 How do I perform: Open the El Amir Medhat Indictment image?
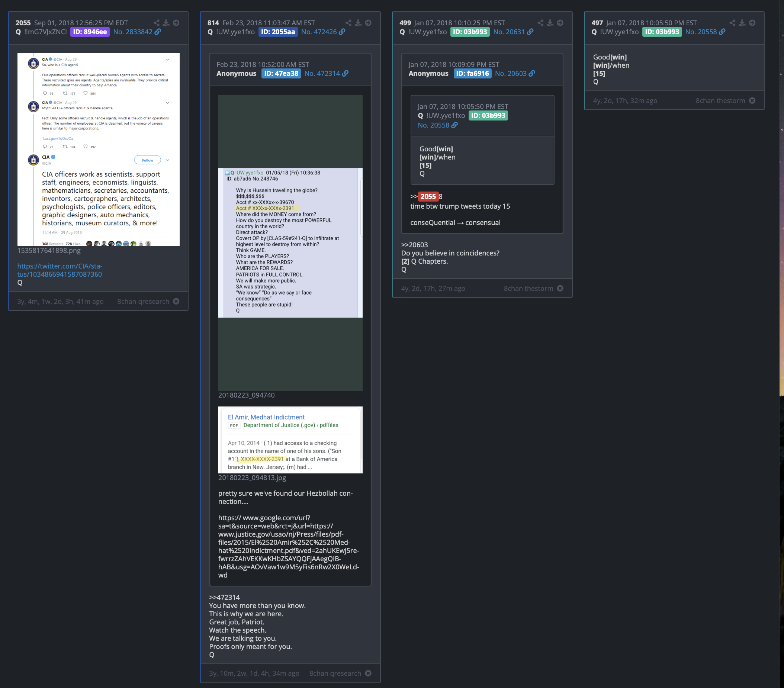(290, 440)
